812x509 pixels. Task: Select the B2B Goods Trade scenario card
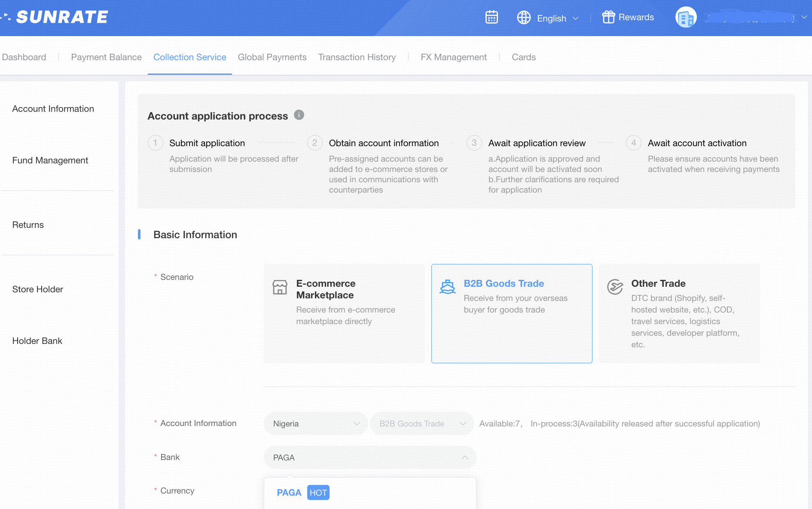tap(511, 313)
